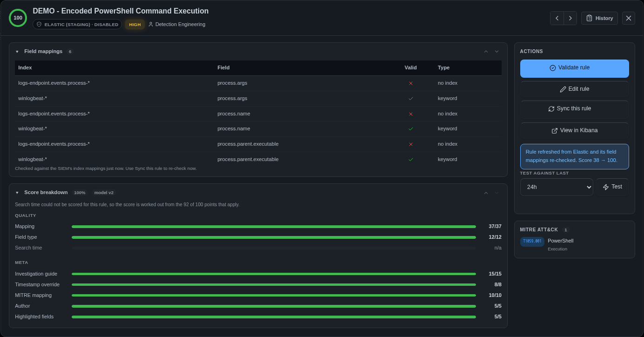Collapse the Score breakdown section triangle
Image resolution: width=644 pixels, height=337 pixels.
[17, 193]
